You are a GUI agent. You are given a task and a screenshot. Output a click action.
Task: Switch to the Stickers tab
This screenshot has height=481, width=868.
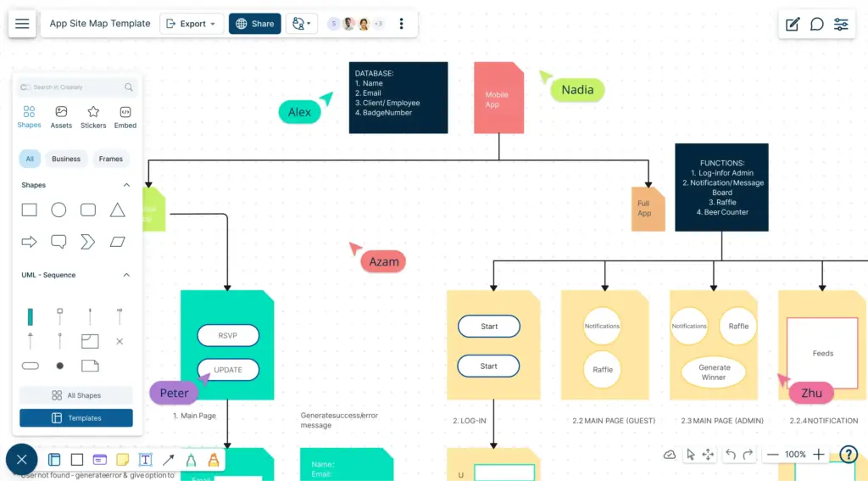(x=93, y=117)
